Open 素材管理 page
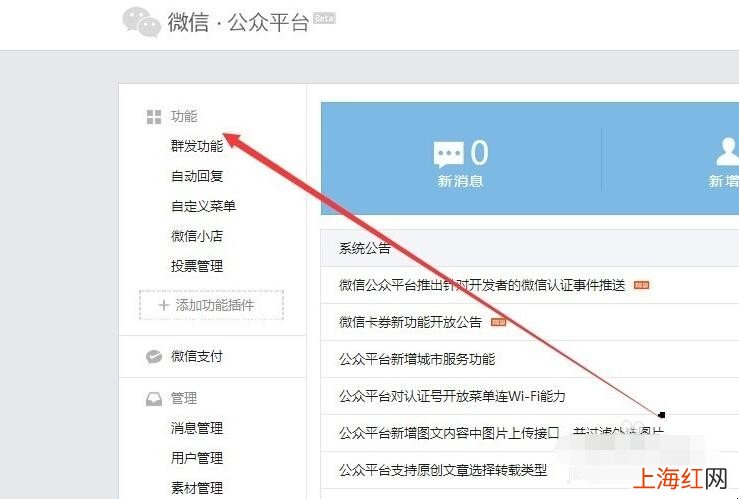The width and height of the screenshot is (739, 499). 197,488
